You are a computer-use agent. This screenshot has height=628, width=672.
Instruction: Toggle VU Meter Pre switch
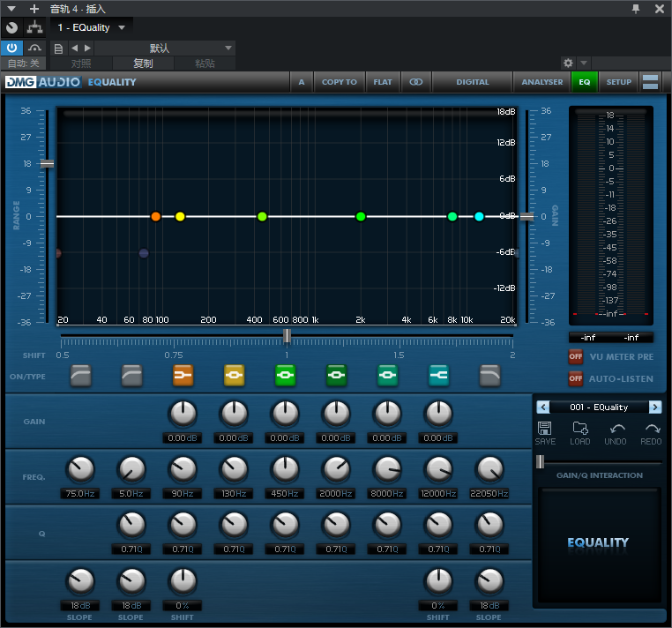pos(576,356)
